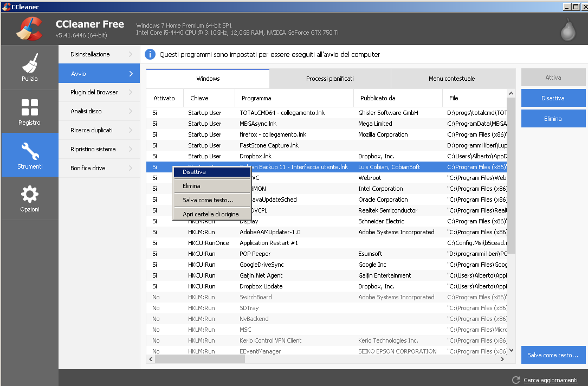Select the disabled NvBackend entry
Viewport: 588px width, 386px height.
[326, 319]
